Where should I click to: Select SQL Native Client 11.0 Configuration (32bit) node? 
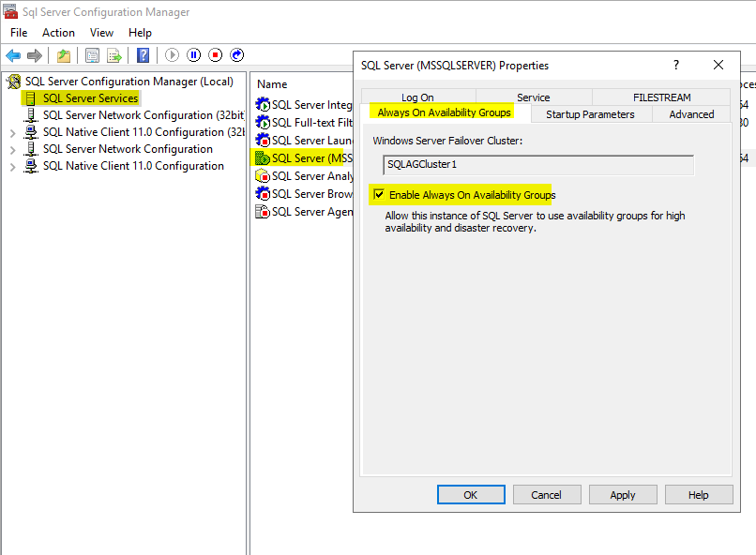click(144, 132)
